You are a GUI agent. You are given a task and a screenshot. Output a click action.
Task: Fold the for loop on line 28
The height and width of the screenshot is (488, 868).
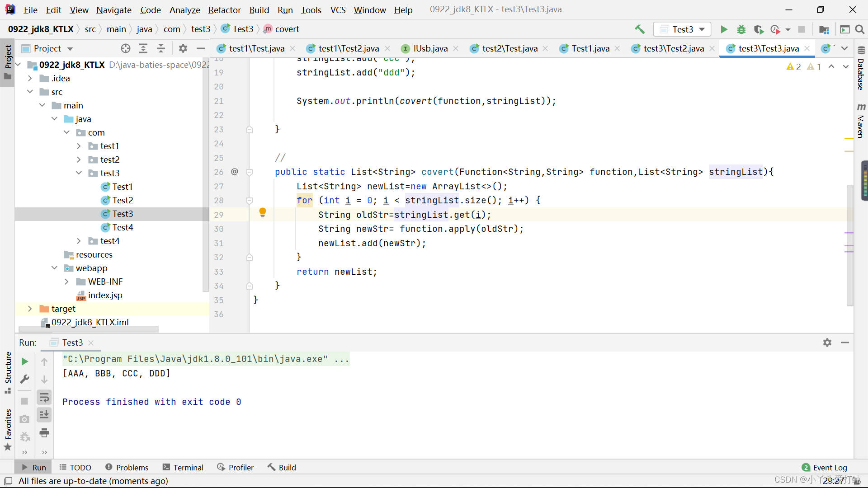pyautogui.click(x=249, y=201)
